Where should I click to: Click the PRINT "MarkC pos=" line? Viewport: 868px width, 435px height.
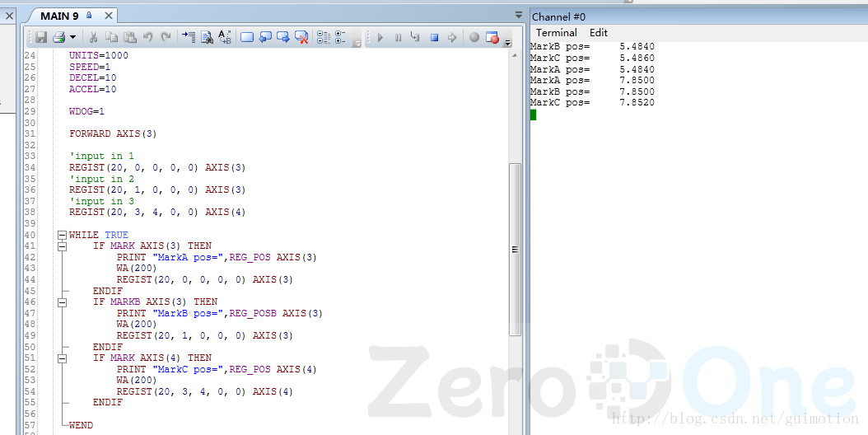(x=217, y=369)
